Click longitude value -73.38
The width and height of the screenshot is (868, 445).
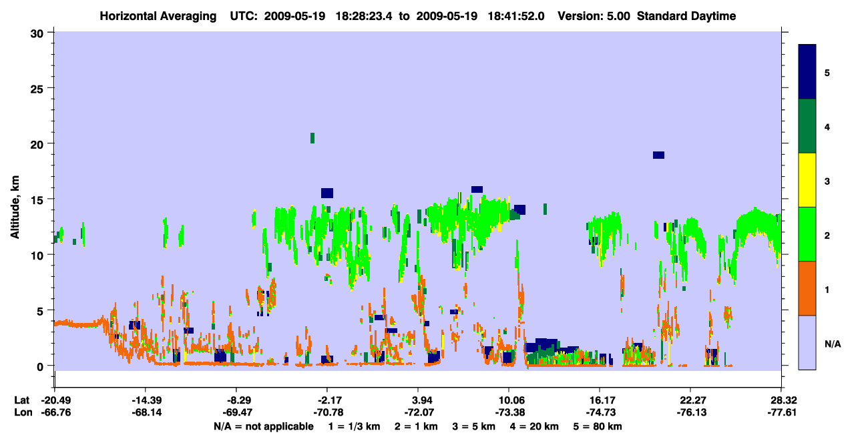(509, 412)
